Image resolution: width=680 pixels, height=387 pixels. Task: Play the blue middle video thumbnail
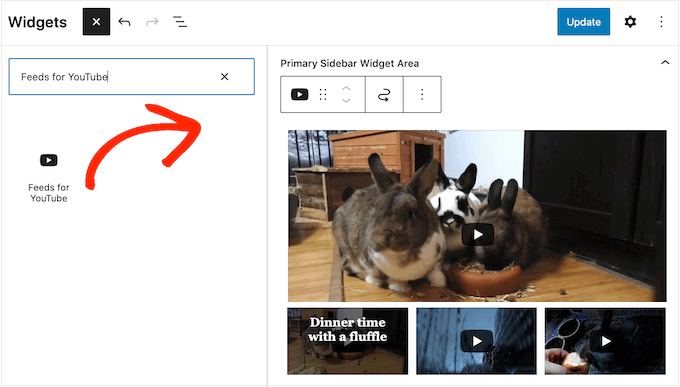pyautogui.click(x=477, y=341)
